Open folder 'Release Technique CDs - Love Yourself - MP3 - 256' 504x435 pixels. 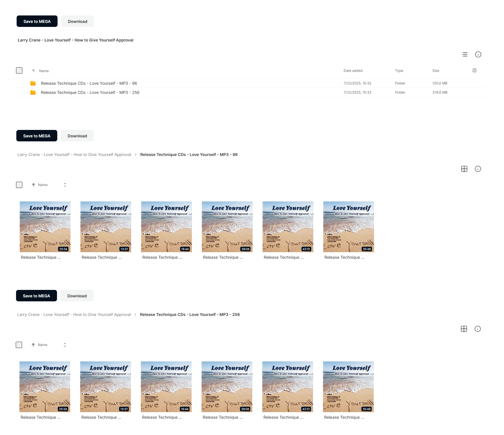pos(90,92)
